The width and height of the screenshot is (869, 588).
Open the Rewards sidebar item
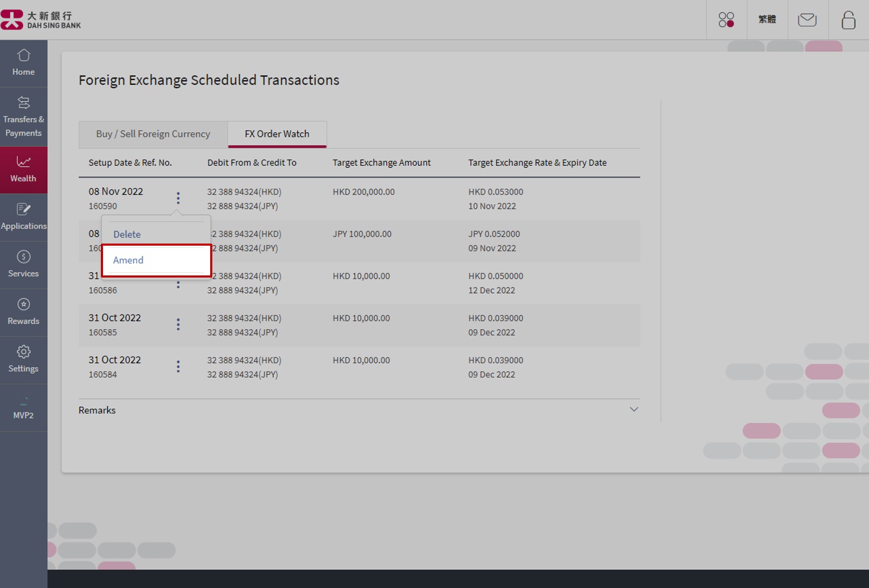[x=24, y=313]
